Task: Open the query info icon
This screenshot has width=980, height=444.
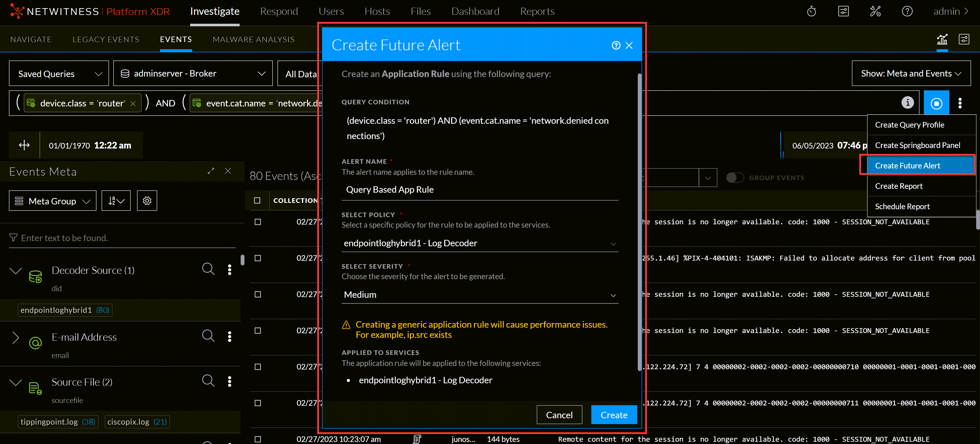Action: 907,103
